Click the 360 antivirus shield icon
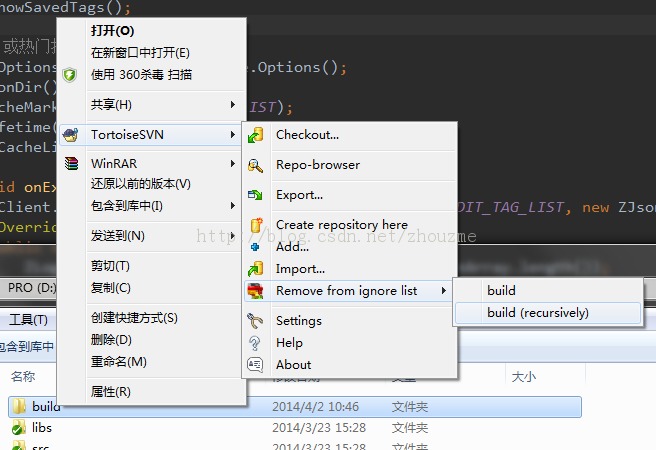 coord(69,75)
